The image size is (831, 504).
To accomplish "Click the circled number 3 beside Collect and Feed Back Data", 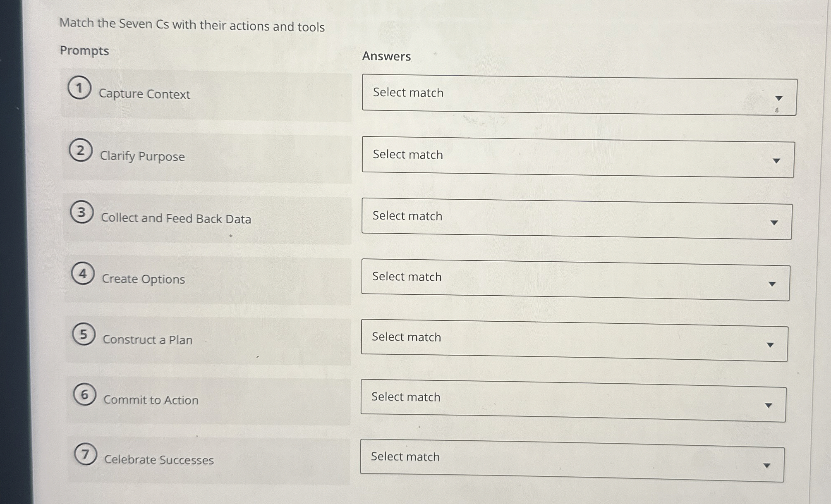I will click(81, 212).
